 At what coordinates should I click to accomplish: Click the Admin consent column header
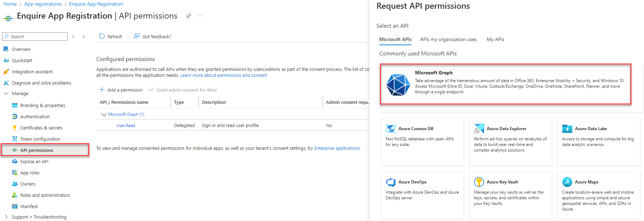tap(347, 102)
